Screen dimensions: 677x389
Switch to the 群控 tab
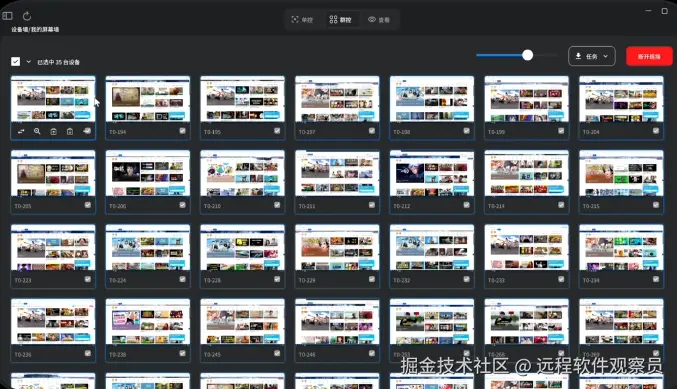tap(341, 19)
